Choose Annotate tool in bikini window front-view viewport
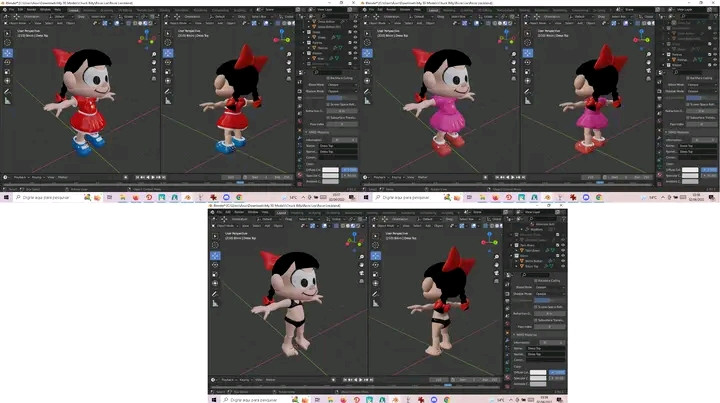The width and height of the screenshot is (720, 403). point(215,294)
